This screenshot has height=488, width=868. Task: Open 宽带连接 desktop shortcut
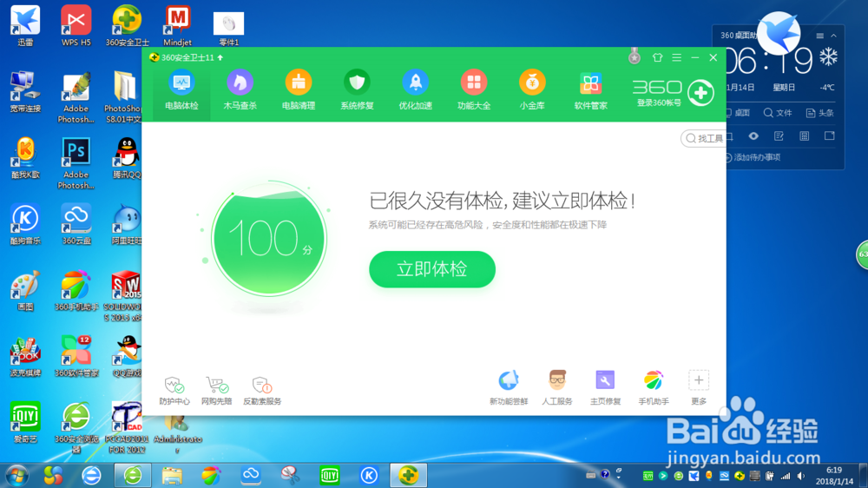(25, 92)
